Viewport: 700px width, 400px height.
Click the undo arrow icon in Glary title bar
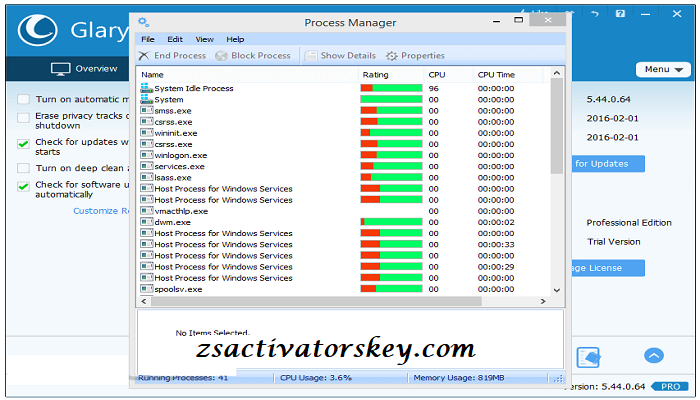(595, 14)
